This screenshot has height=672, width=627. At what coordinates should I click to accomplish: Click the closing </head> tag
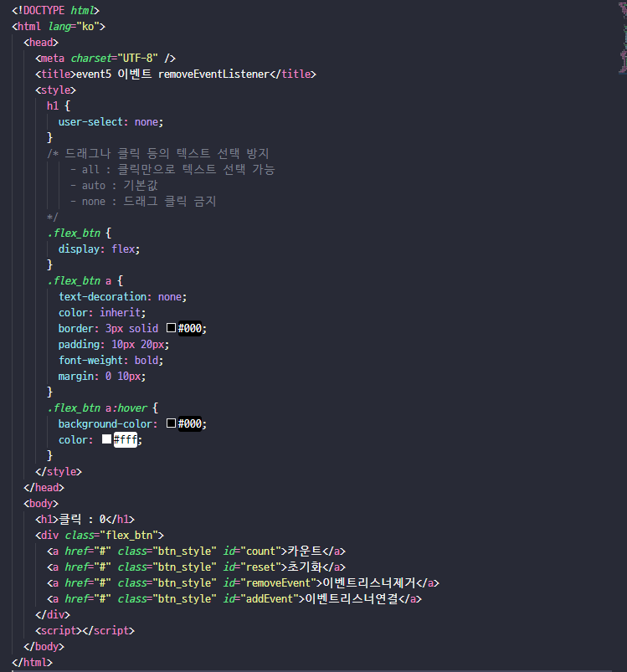pyautogui.click(x=44, y=487)
